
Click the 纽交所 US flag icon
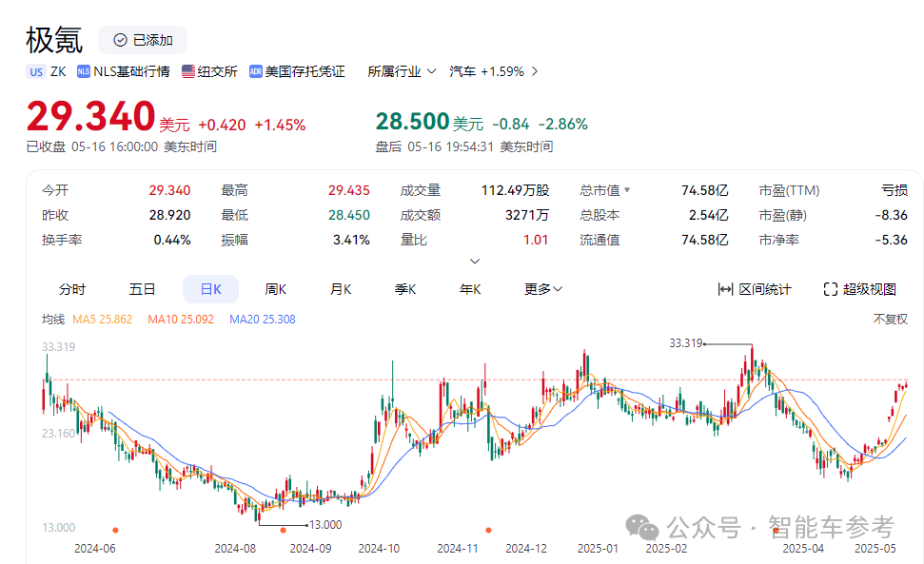coord(188,71)
